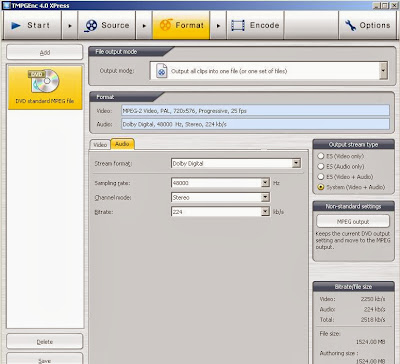
Task: Click the film-file icon in the Output mode box
Action: 161,71
